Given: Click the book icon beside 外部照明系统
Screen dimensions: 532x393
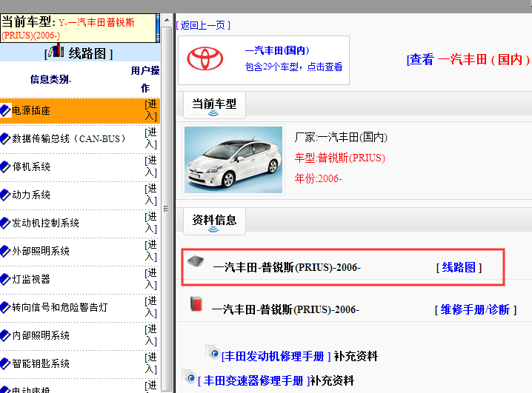Looking at the screenshot, I should click(x=5, y=251).
